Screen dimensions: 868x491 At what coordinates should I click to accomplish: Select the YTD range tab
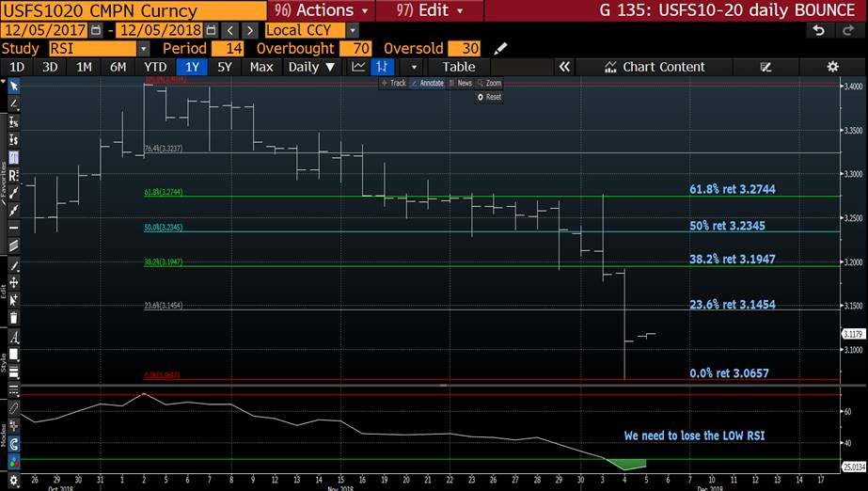click(155, 67)
